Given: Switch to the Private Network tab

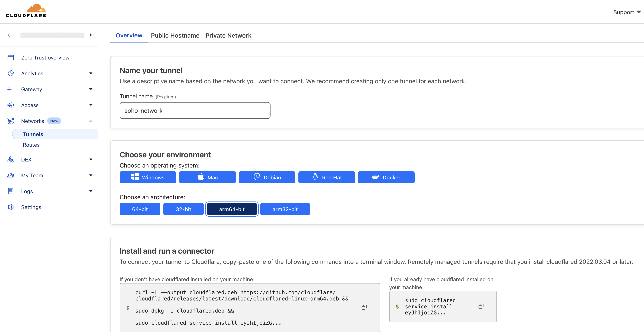Looking at the screenshot, I should pyautogui.click(x=228, y=35).
